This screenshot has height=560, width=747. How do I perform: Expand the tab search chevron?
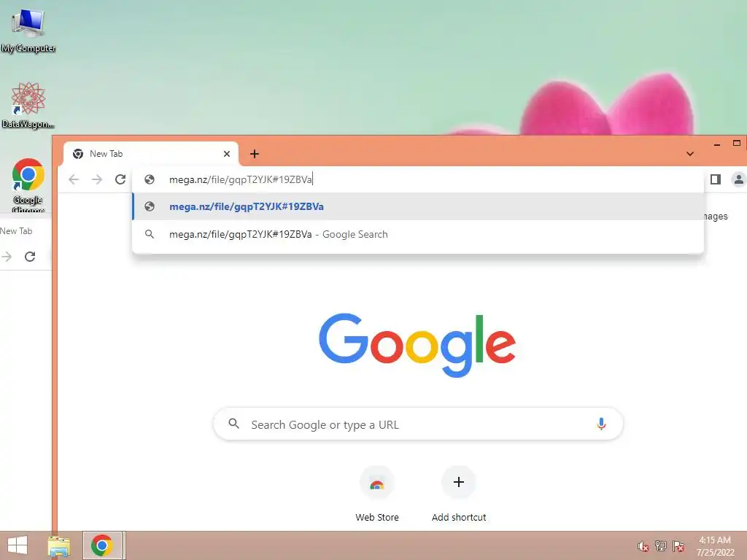click(690, 154)
